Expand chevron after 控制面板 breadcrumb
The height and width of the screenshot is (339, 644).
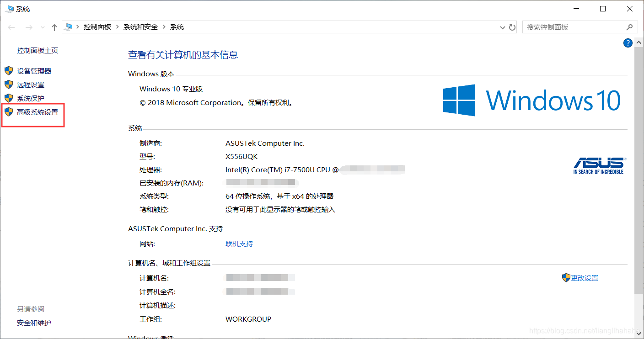point(118,27)
